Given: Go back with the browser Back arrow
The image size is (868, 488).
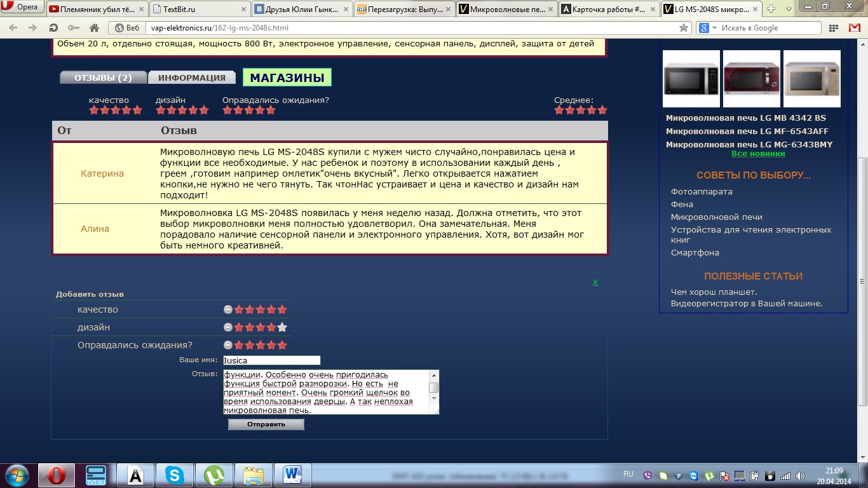Looking at the screenshot, I should tap(13, 28).
